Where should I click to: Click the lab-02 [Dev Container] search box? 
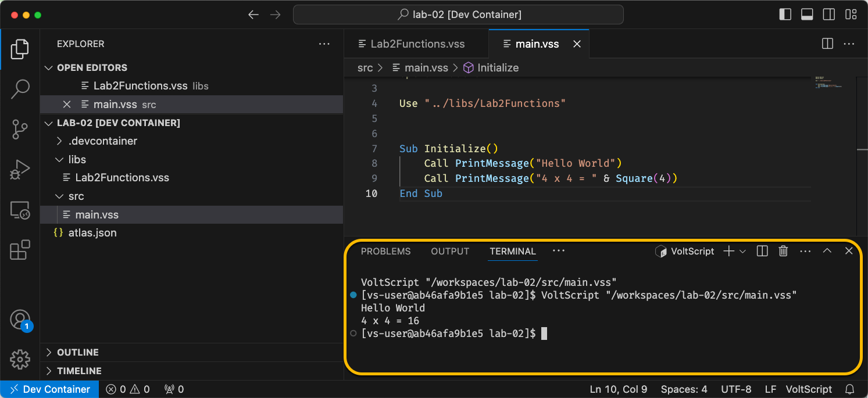tap(458, 15)
